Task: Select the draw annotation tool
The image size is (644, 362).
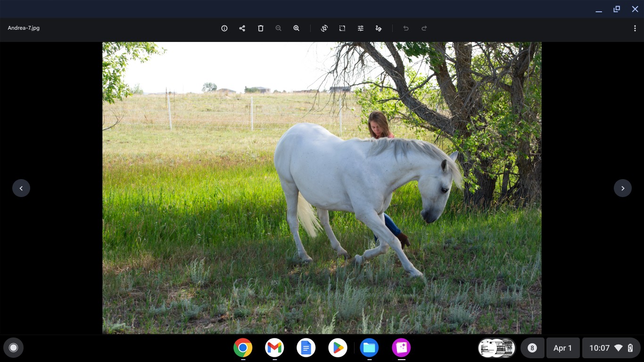Action: coord(378,28)
